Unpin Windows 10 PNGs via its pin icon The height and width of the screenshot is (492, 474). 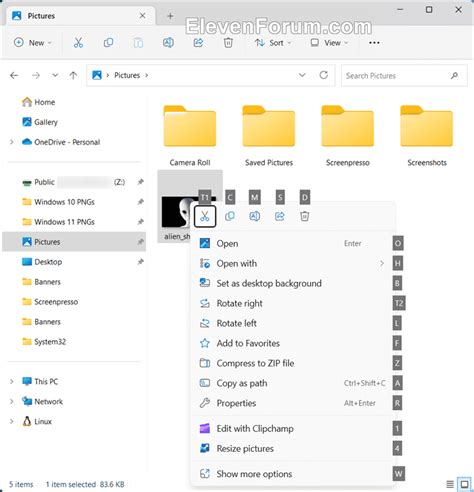click(141, 202)
